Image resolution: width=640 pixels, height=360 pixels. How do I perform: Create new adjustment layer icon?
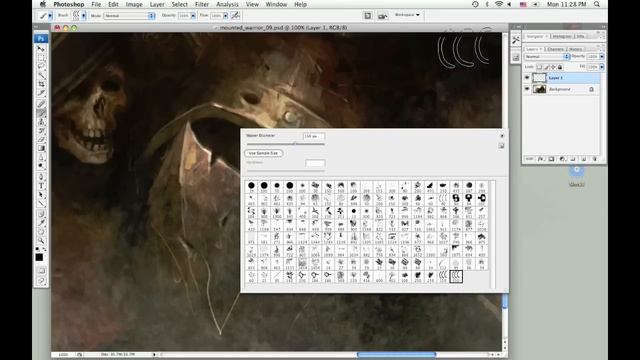pos(562,159)
